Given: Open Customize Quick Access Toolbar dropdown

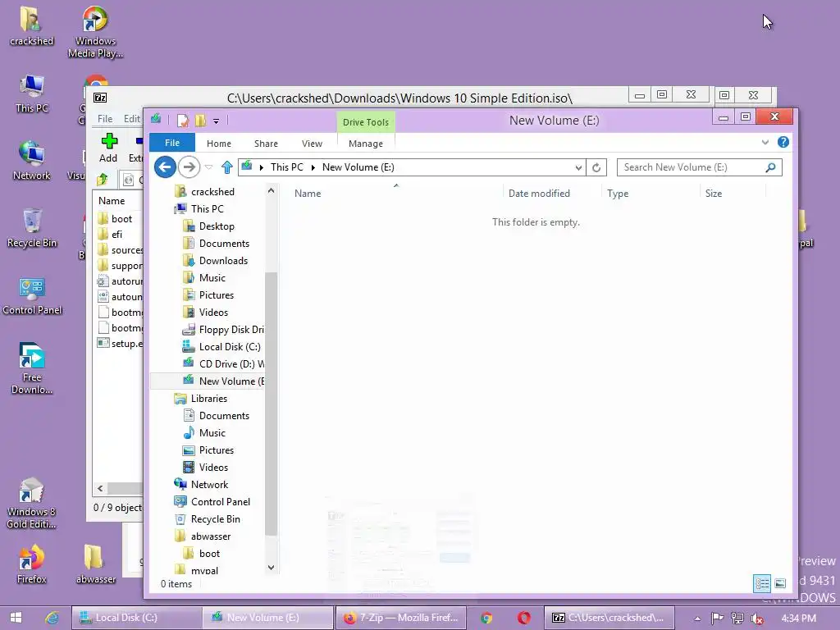Looking at the screenshot, I should 216,121.
